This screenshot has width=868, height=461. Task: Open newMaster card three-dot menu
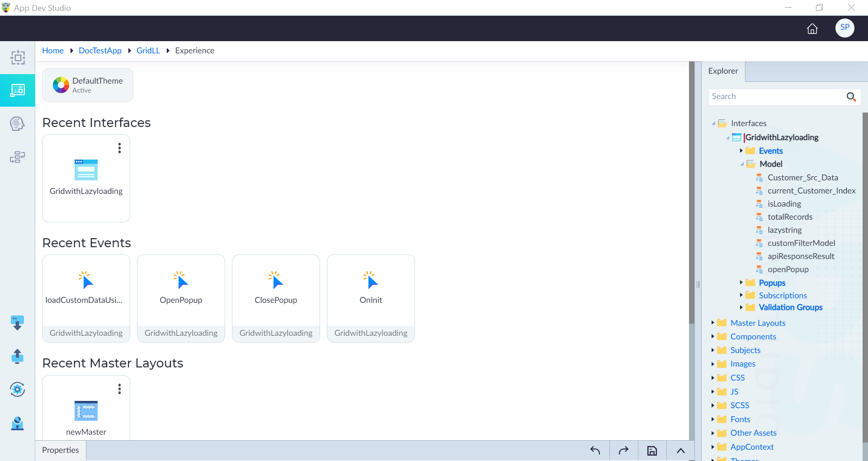119,389
